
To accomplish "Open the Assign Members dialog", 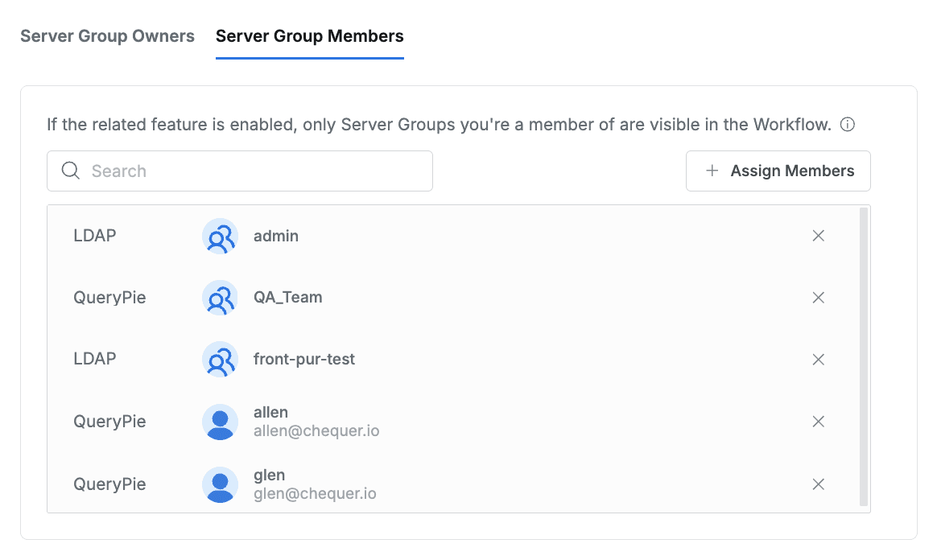I will coord(778,171).
